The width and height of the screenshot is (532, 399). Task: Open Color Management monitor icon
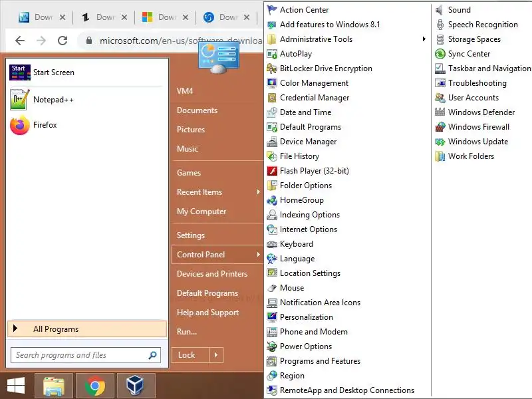point(272,83)
